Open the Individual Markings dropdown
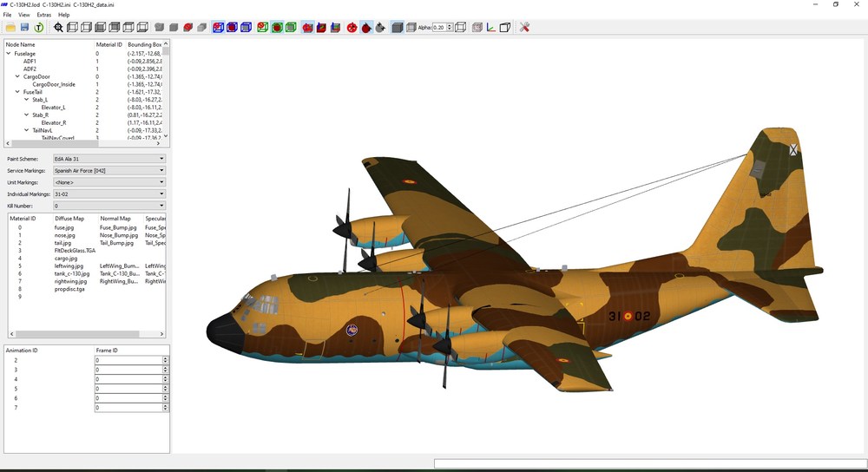Viewport: 868px width, 472px height. [x=109, y=194]
